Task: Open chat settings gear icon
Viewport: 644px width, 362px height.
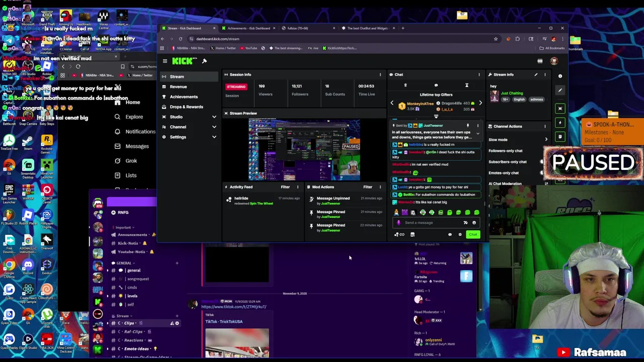Action: (x=460, y=235)
